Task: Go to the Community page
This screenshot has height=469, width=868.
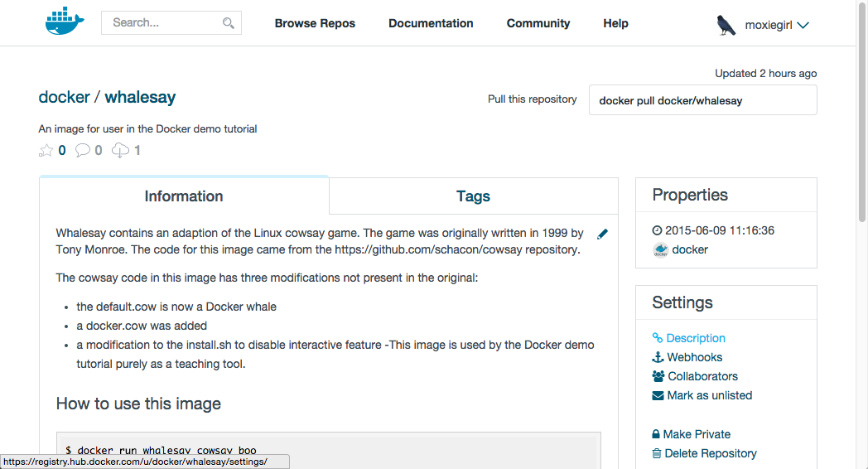Action: (x=538, y=23)
